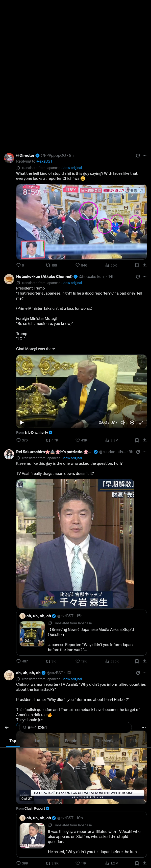The height and width of the screenshot is (868, 151).
Task: Bookmark the Hotcake-kun tweet
Action: (137, 440)
